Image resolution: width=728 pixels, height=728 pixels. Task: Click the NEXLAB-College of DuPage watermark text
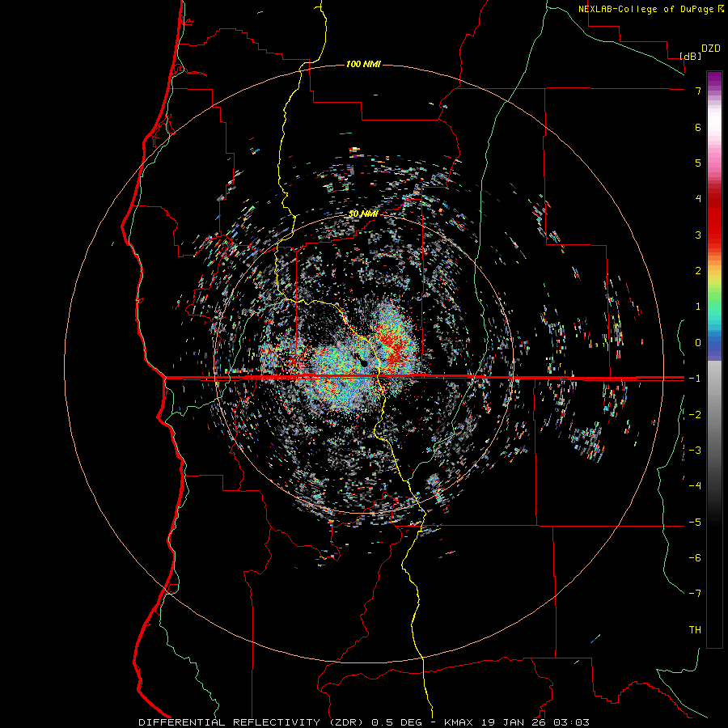(x=650, y=9)
